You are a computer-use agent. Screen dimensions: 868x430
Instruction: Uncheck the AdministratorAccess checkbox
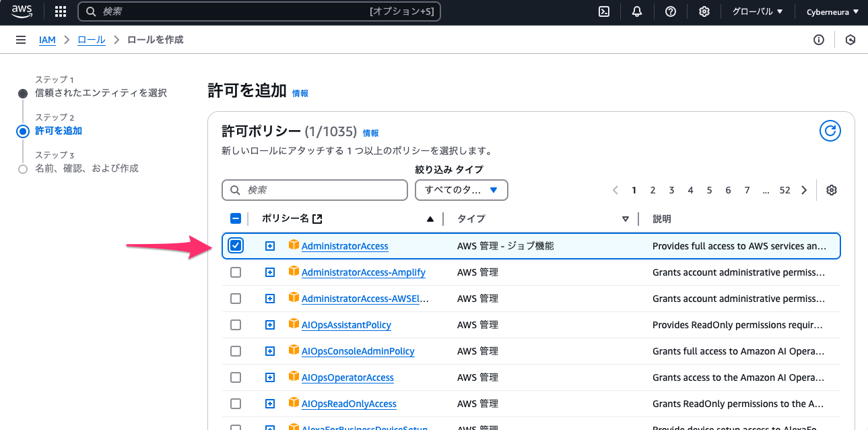pyautogui.click(x=236, y=245)
